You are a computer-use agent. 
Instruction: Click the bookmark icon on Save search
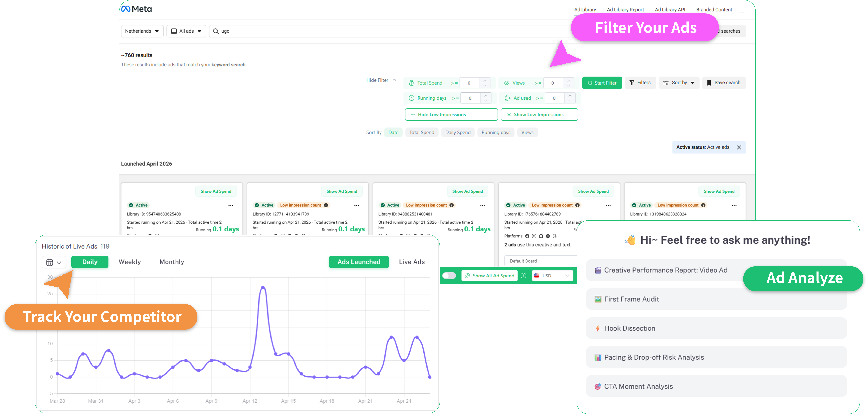pyautogui.click(x=709, y=82)
